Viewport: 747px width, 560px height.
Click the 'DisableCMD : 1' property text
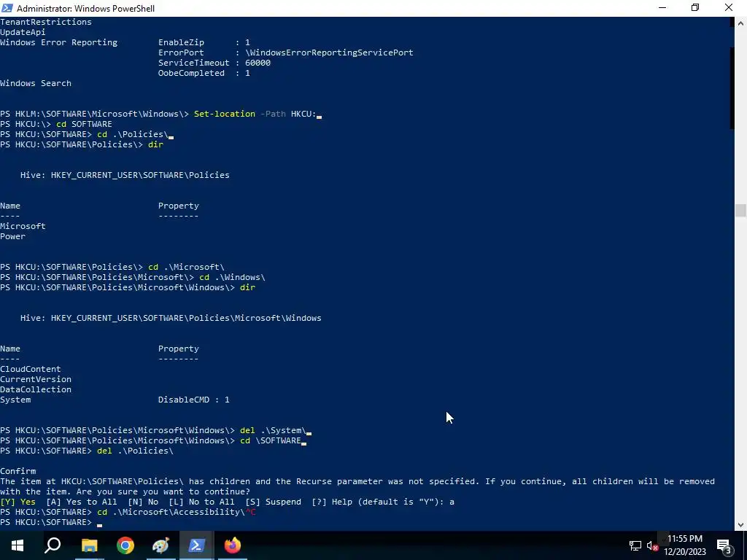(194, 400)
